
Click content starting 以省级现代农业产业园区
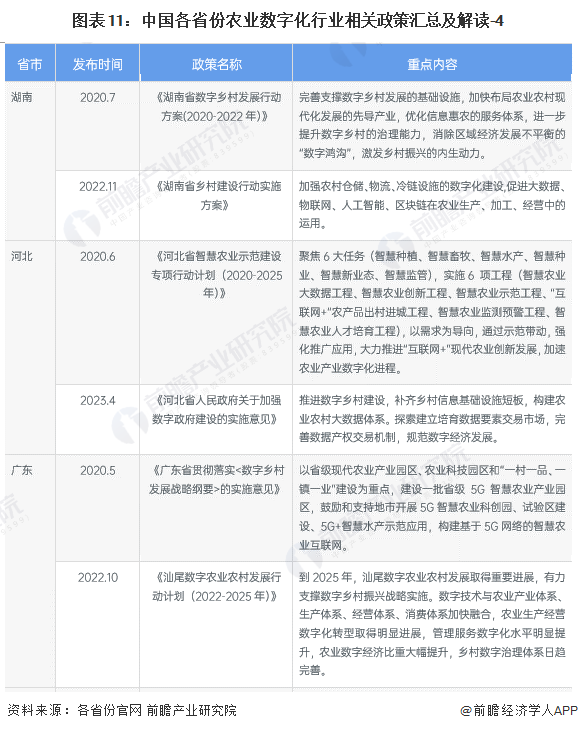pos(432,507)
